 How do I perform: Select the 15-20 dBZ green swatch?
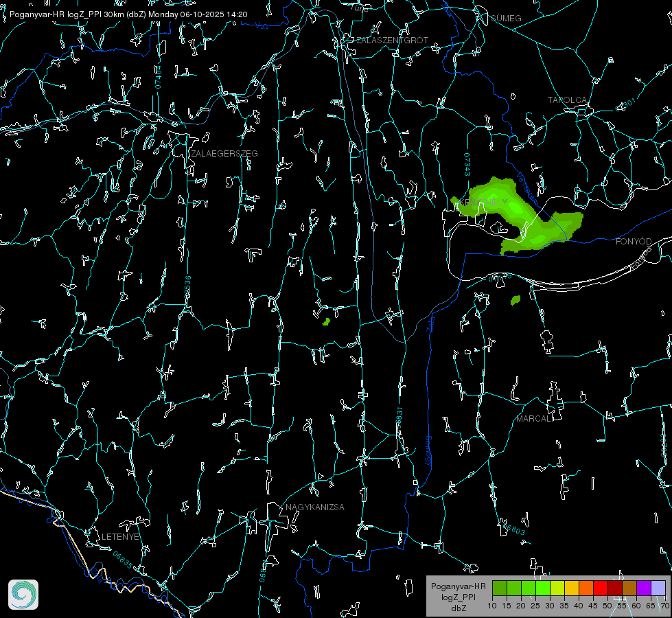(x=514, y=588)
